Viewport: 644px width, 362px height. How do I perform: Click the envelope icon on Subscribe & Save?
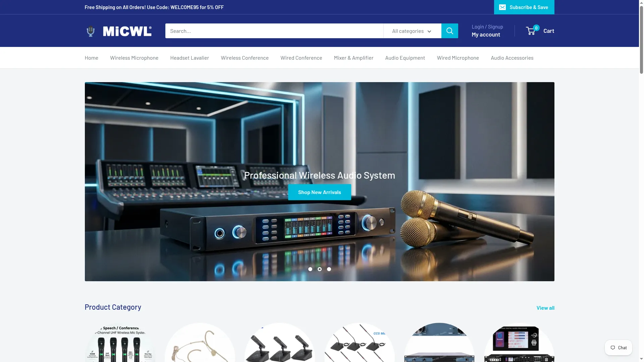502,7
